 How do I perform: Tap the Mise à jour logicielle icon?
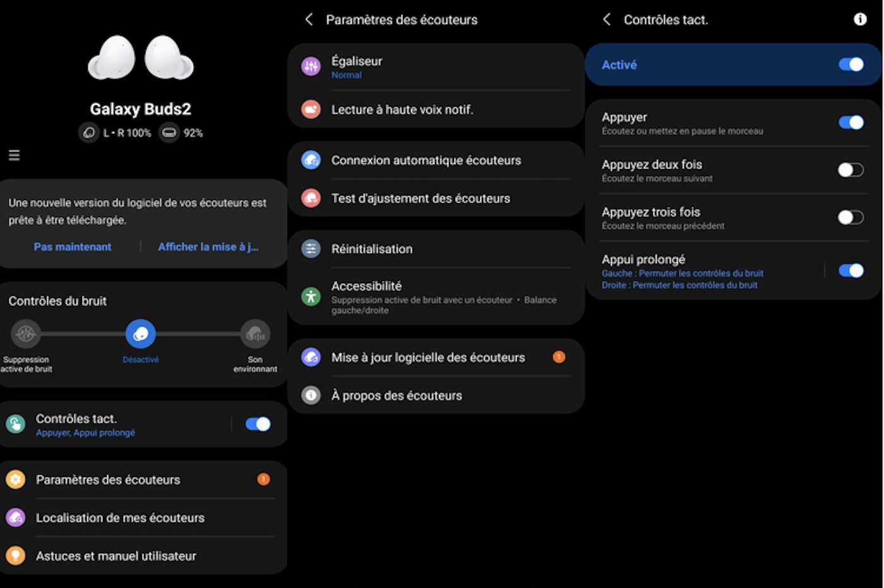(x=311, y=358)
